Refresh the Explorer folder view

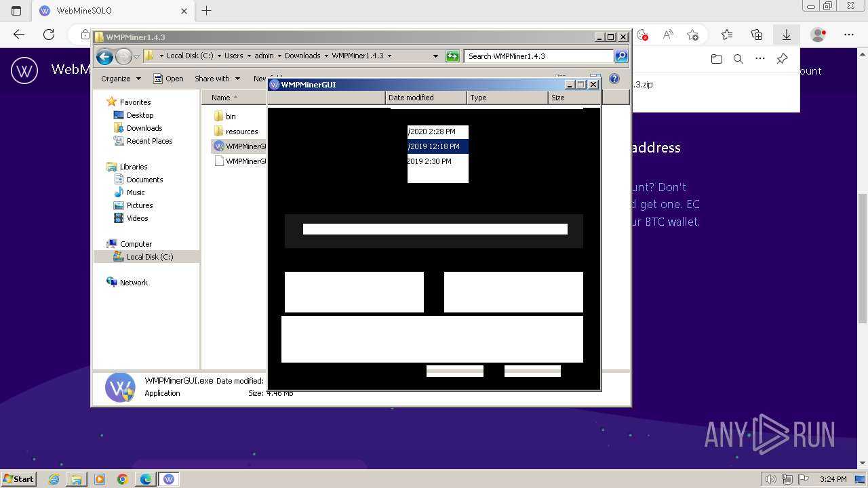pos(452,56)
